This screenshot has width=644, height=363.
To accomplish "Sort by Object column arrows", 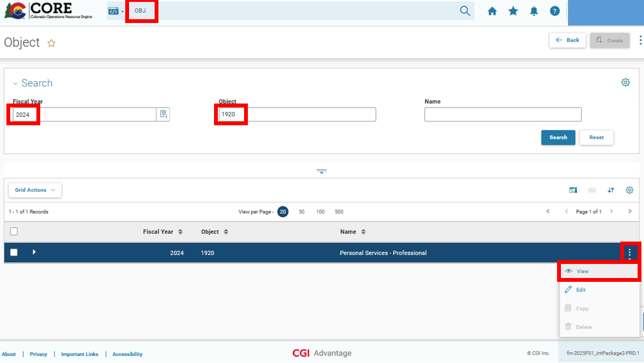I will click(226, 232).
